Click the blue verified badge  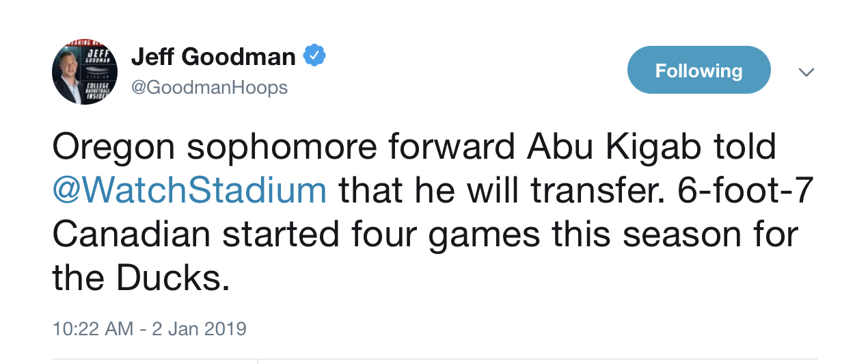tap(314, 56)
